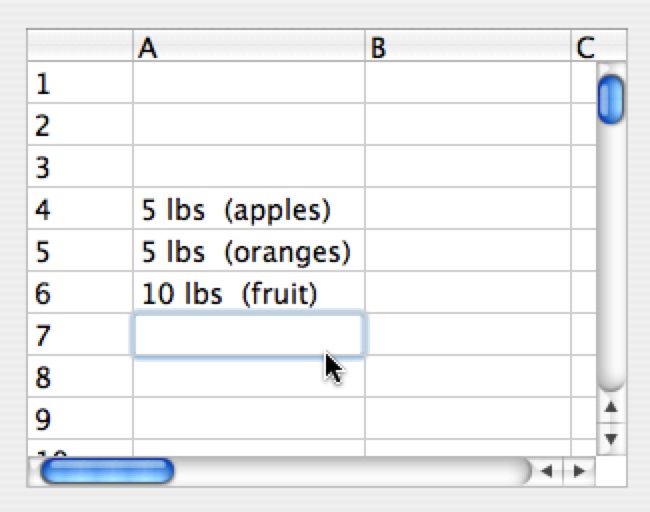Click the horizontal scrollbar left arrow

[547, 470]
